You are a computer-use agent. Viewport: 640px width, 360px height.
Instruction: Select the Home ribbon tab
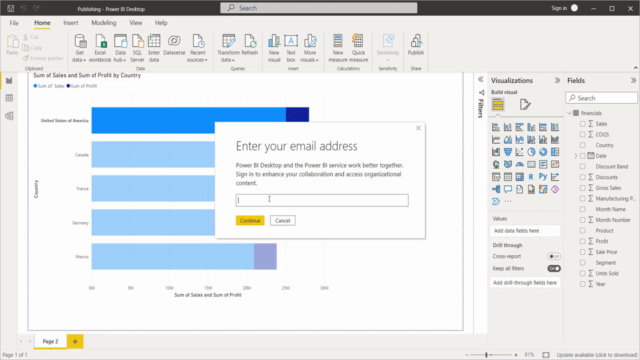[42, 23]
